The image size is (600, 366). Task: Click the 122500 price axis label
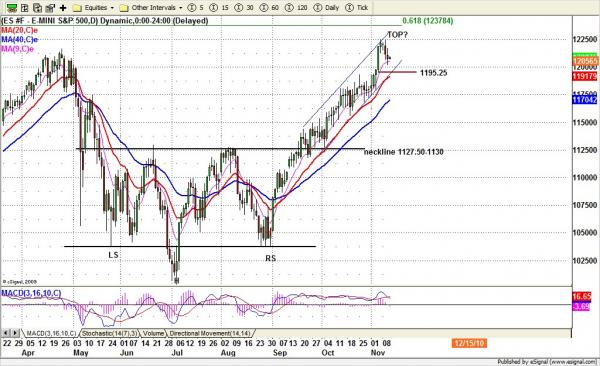[x=585, y=39]
